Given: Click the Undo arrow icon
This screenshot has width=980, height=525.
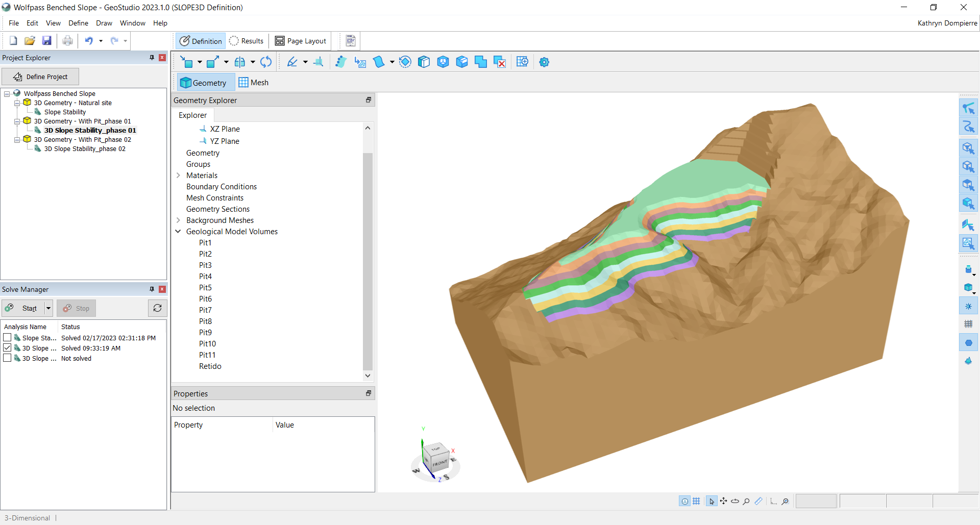Looking at the screenshot, I should click(x=89, y=41).
